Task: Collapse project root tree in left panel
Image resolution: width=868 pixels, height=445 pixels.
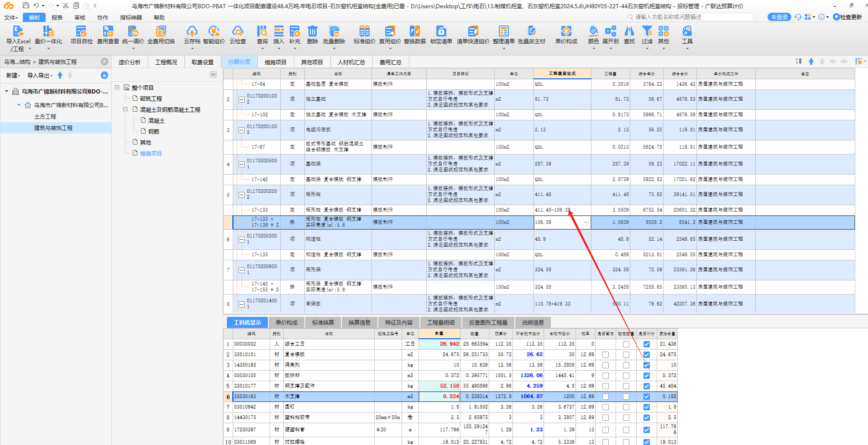Action: pos(6,92)
